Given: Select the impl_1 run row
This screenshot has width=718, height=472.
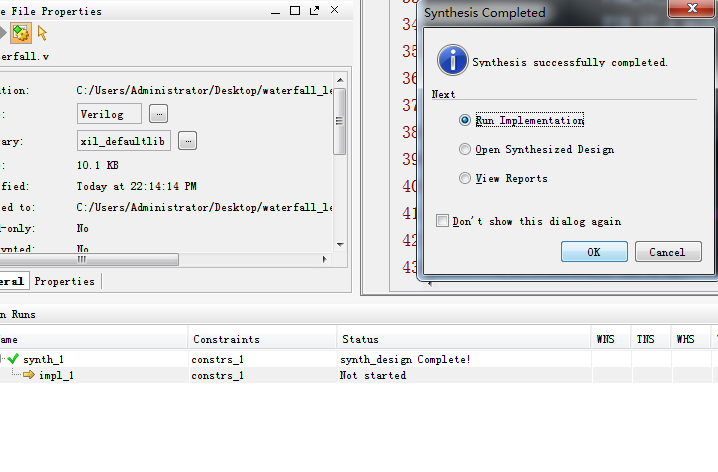Looking at the screenshot, I should point(359,375).
